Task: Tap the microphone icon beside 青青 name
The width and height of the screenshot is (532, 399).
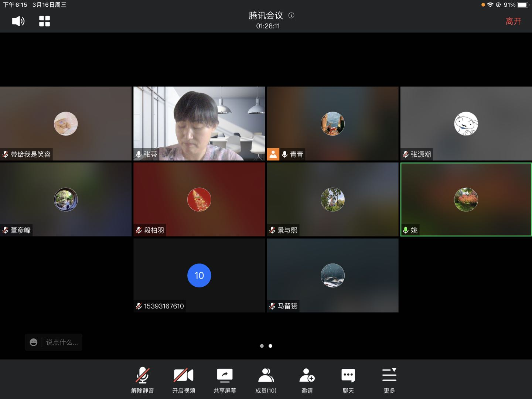Action: click(284, 154)
